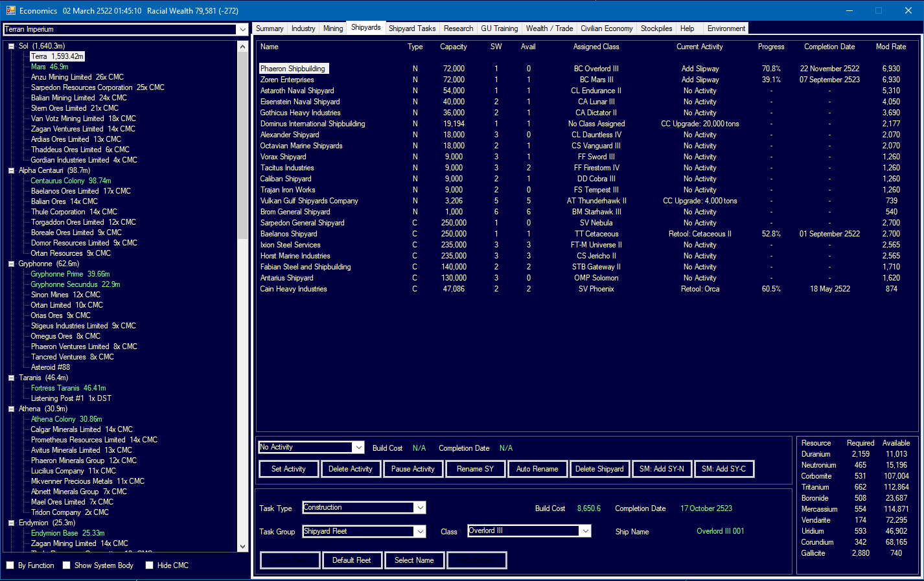The image size is (924, 581).
Task: Switch to the Summary tab
Action: pos(270,28)
